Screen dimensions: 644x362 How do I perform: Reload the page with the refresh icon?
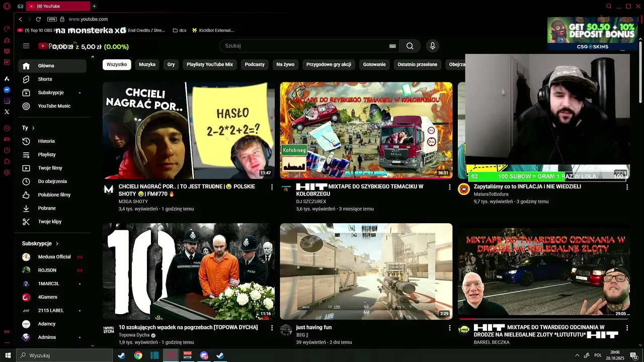[x=38, y=19]
